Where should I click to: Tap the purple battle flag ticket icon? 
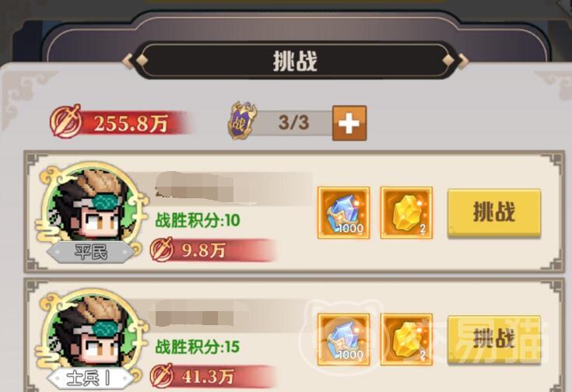pos(243,121)
